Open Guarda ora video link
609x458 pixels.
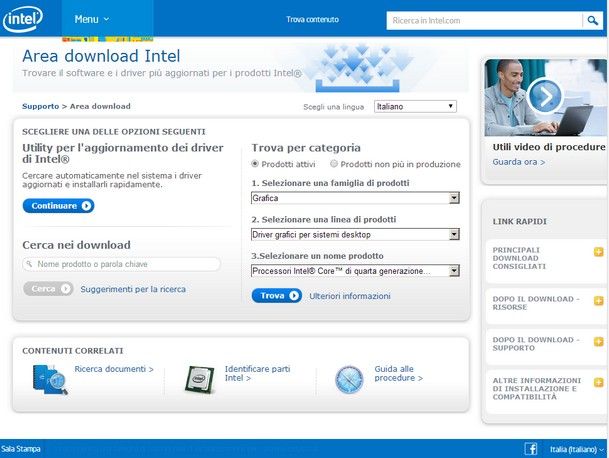(x=519, y=162)
